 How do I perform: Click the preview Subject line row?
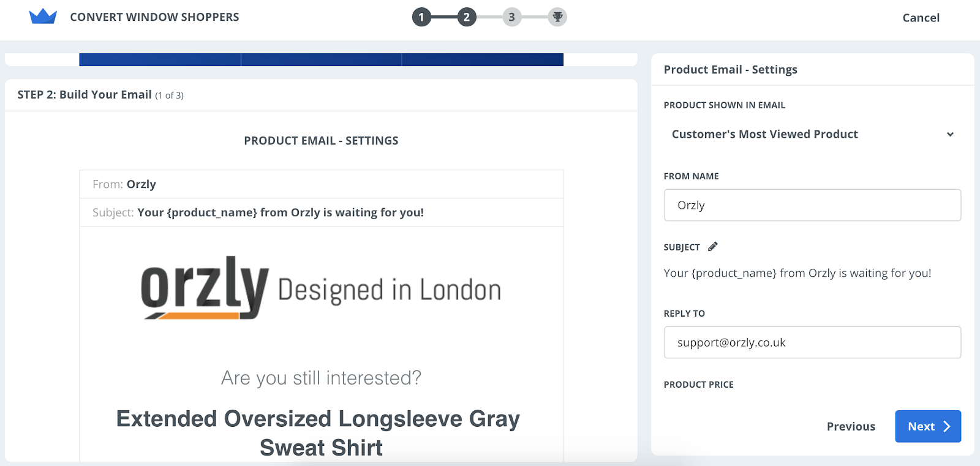click(321, 212)
